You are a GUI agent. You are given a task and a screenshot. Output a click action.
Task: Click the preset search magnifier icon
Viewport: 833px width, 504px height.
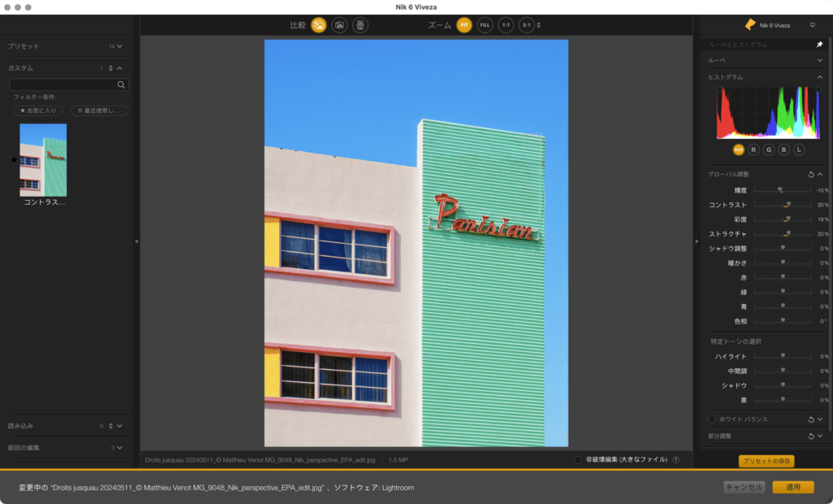(121, 85)
